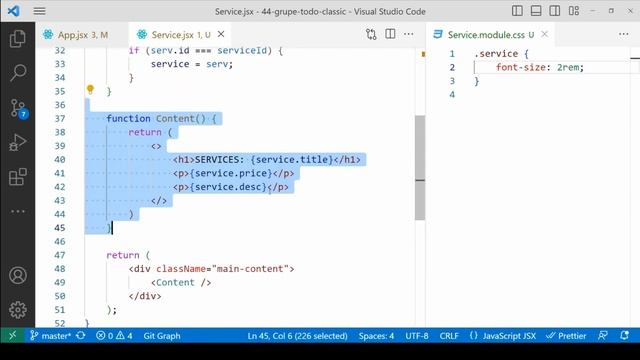The image size is (640, 360).
Task: Open the remote window indicator in status bar
Action: 12,336
